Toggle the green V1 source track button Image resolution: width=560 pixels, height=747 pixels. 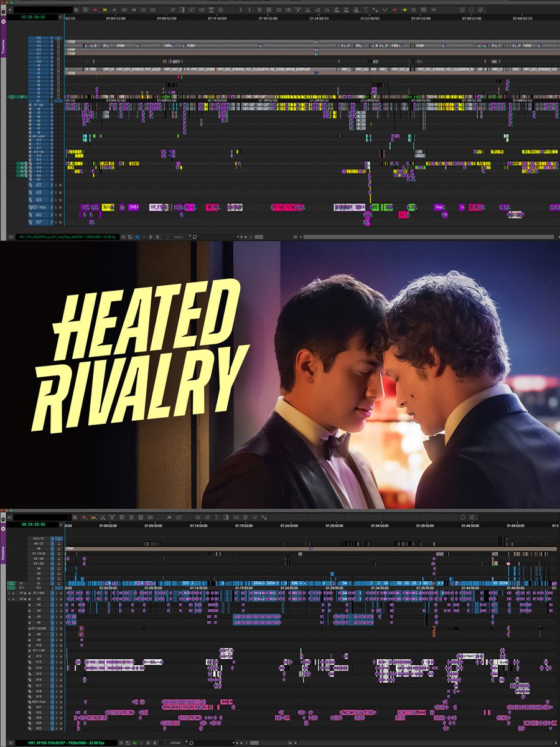coord(11,583)
